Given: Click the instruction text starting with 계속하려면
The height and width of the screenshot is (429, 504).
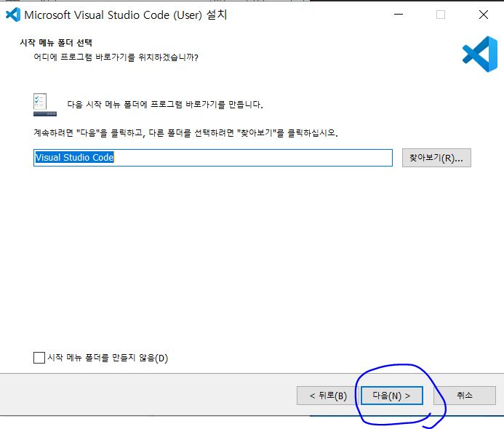Looking at the screenshot, I should coord(185,133).
